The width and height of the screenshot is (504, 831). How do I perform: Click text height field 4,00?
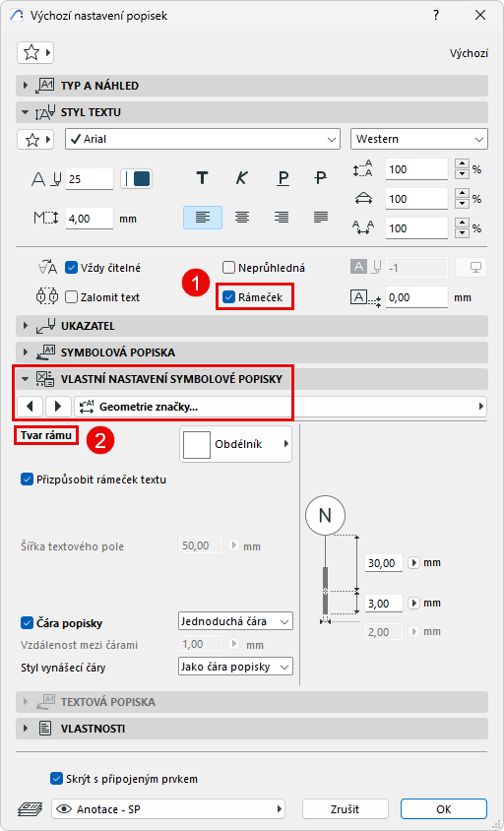(89, 219)
